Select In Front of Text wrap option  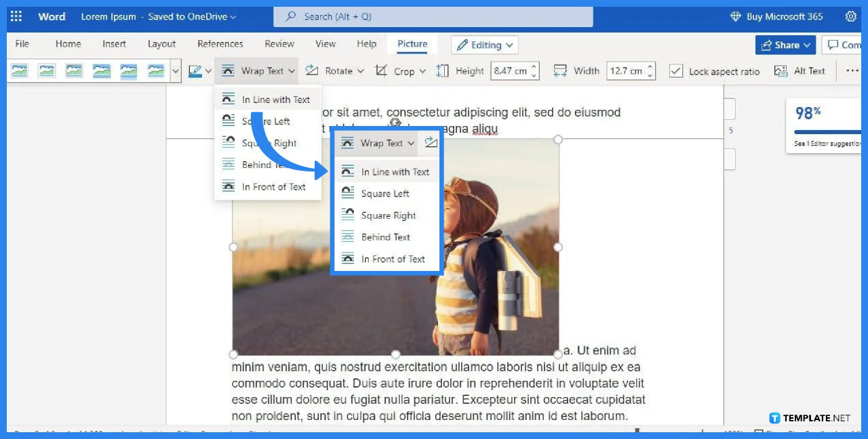[273, 187]
